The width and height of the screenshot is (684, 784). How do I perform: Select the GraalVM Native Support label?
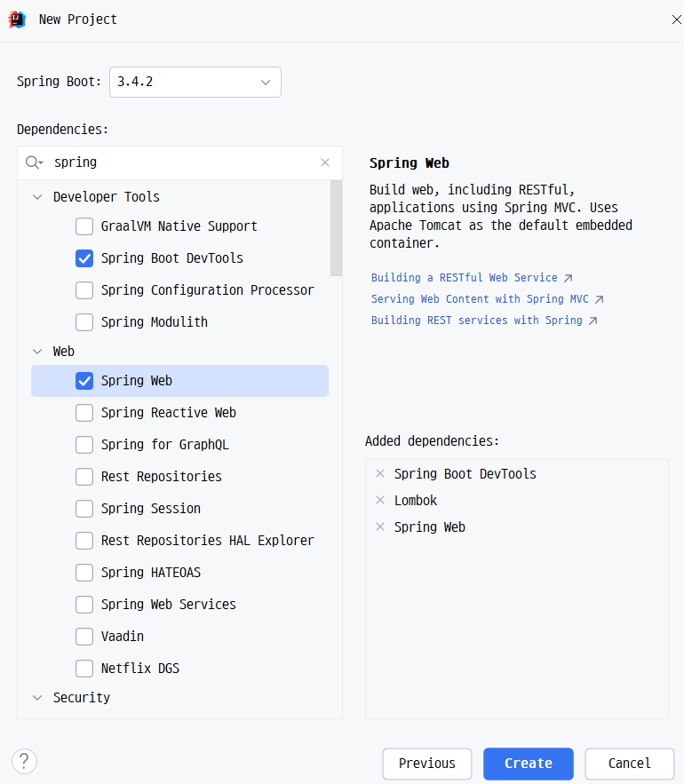[x=179, y=226]
